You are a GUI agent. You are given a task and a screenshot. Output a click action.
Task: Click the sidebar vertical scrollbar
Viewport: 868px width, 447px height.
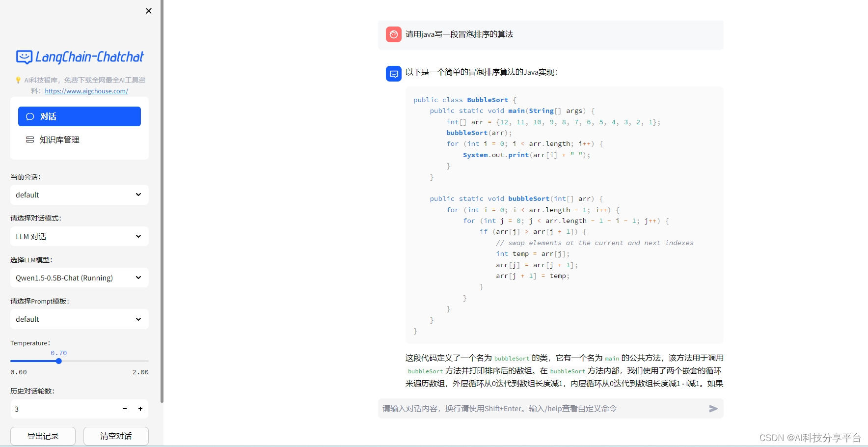(x=162, y=201)
